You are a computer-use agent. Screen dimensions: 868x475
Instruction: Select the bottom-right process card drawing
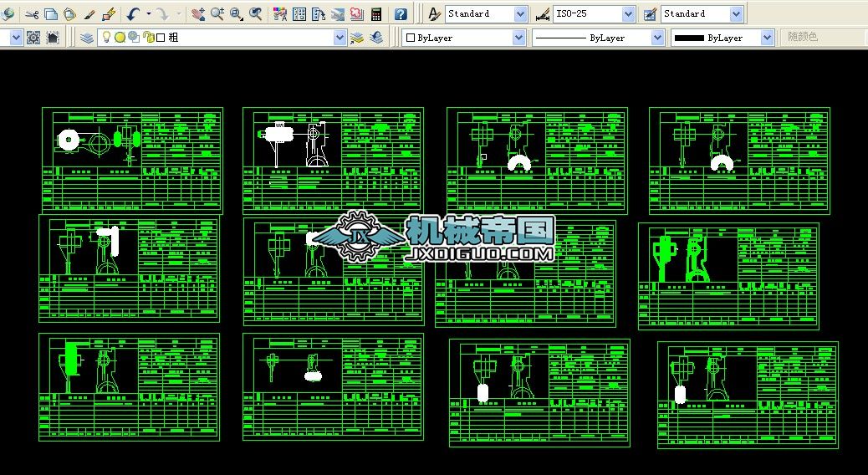click(748, 395)
